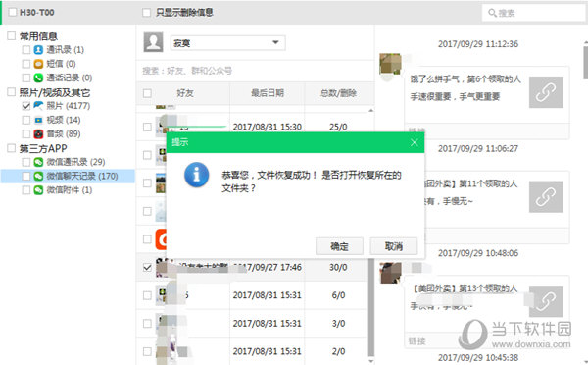Check the 视频 (14) checkbox

(25, 120)
